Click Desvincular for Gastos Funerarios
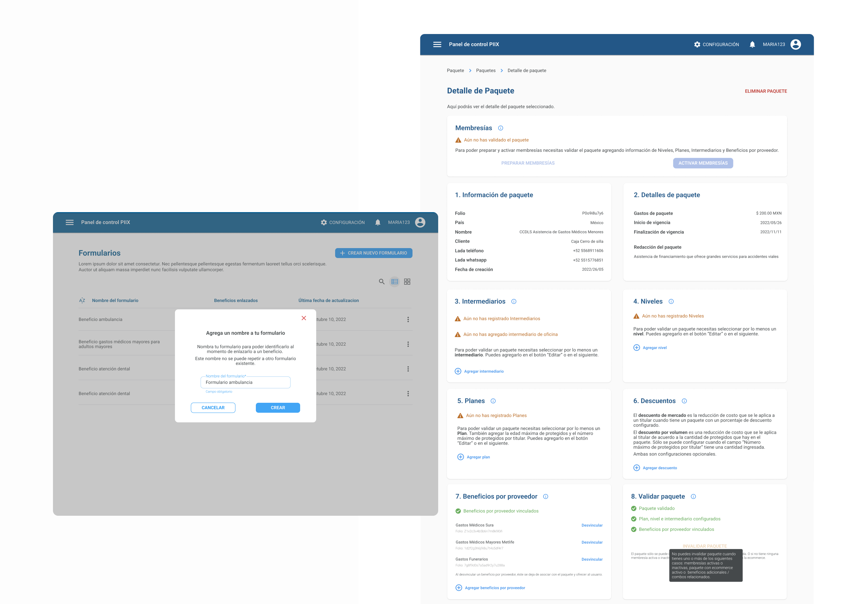The image size is (868, 604). click(x=592, y=559)
